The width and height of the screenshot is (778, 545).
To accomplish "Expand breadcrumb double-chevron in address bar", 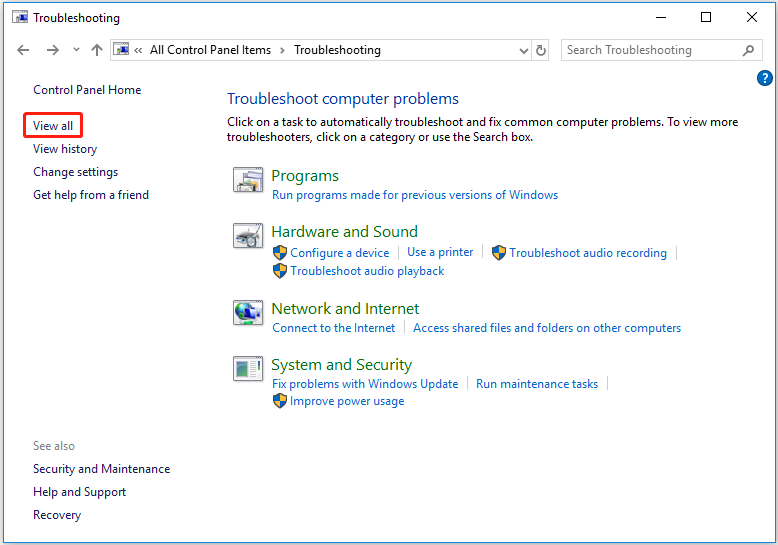I will (138, 50).
